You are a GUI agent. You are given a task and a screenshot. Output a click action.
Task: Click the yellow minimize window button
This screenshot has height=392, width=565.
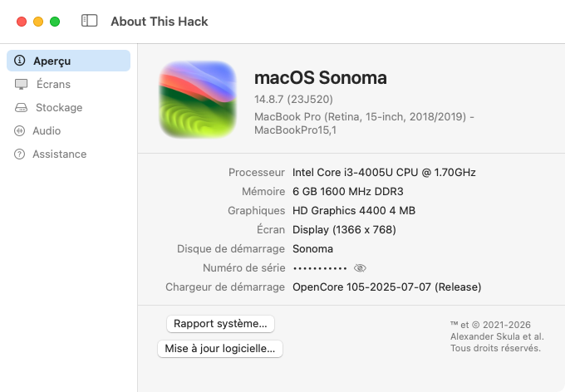coord(38,22)
